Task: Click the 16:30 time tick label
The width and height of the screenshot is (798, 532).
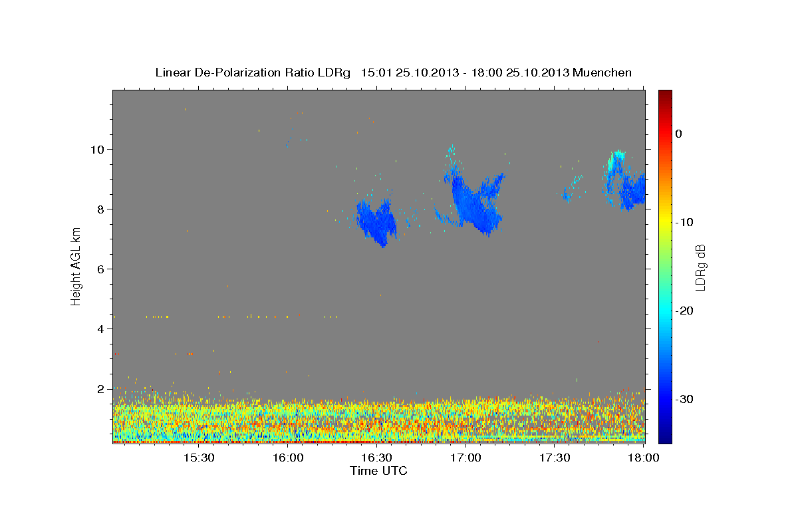Action: [377, 458]
